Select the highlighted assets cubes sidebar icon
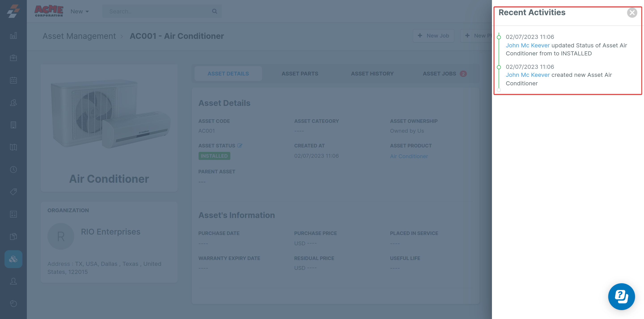644x319 pixels. point(13,259)
